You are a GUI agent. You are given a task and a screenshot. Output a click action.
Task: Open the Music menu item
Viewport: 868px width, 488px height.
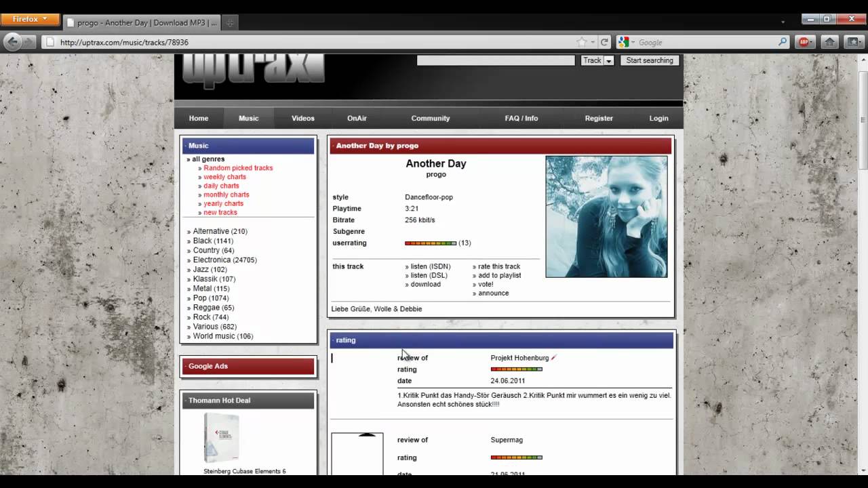click(249, 118)
